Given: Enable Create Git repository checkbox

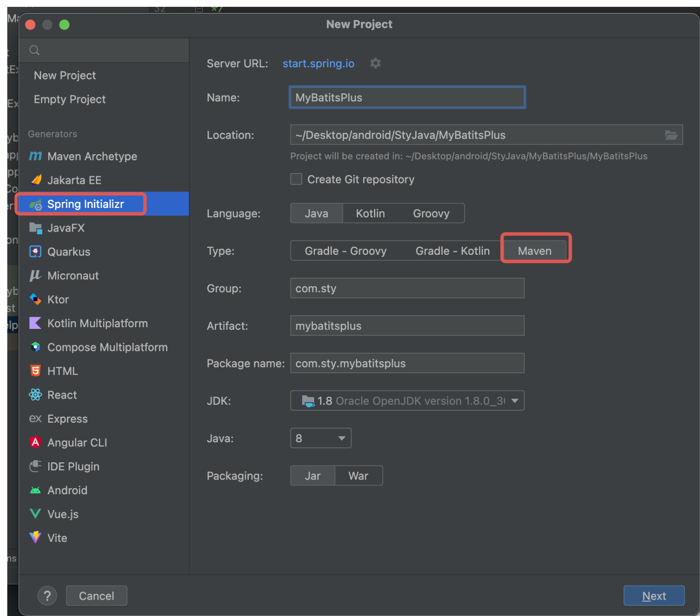Looking at the screenshot, I should tap(296, 179).
